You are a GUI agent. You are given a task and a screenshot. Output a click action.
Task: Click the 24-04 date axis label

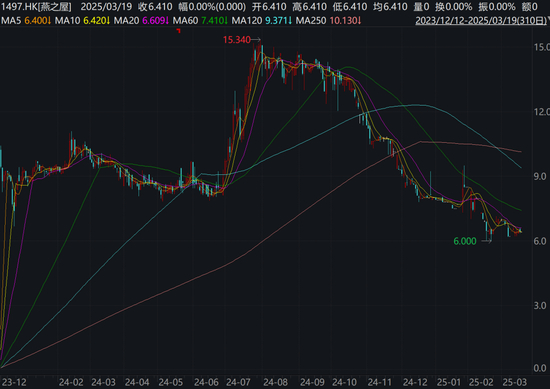(x=137, y=382)
